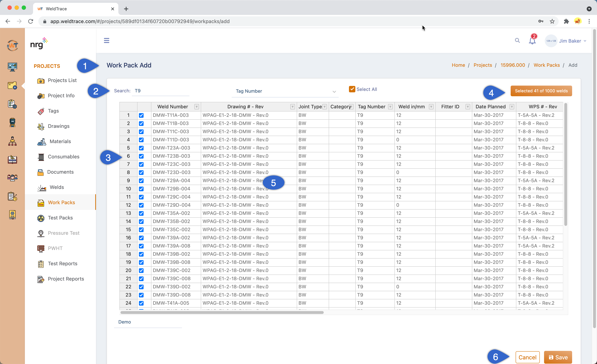Toggle checkbox for weld DMW-T41A-005
The height and width of the screenshot is (364, 597).
click(x=141, y=303)
